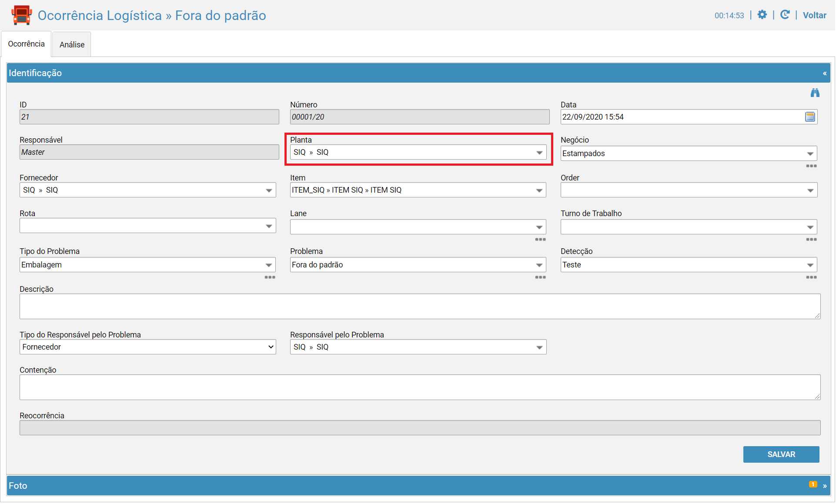The image size is (836, 504).
Task: Click the session timer 00:14:53
Action: click(729, 16)
